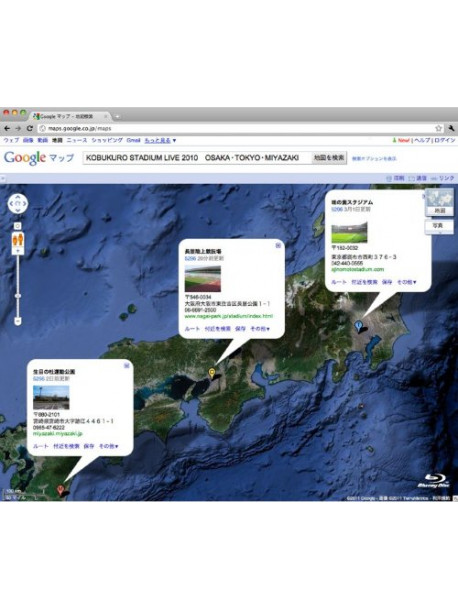Close the Google マップ browser tab
Viewport: 458px width, 610px height.
pyautogui.click(x=105, y=116)
